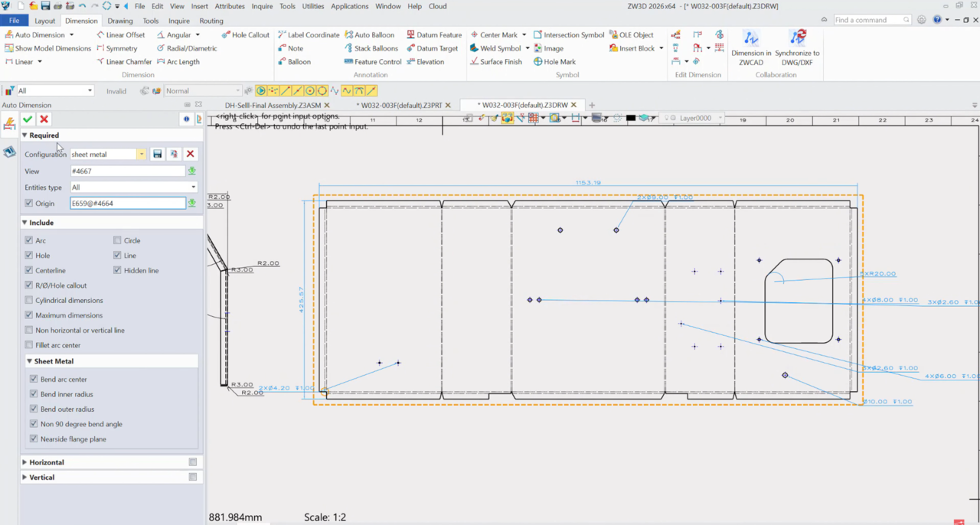Click the green checkmark to confirm Auto Dimension
The width and height of the screenshot is (980, 525).
(28, 119)
